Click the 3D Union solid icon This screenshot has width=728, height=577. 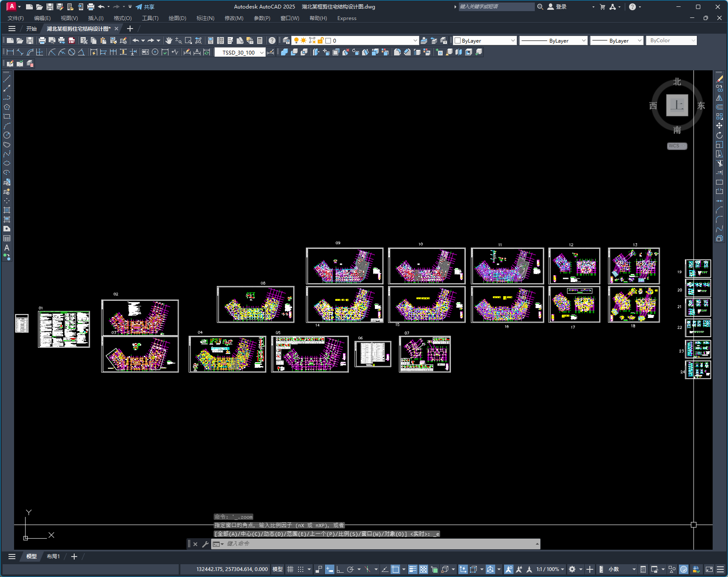pos(284,52)
